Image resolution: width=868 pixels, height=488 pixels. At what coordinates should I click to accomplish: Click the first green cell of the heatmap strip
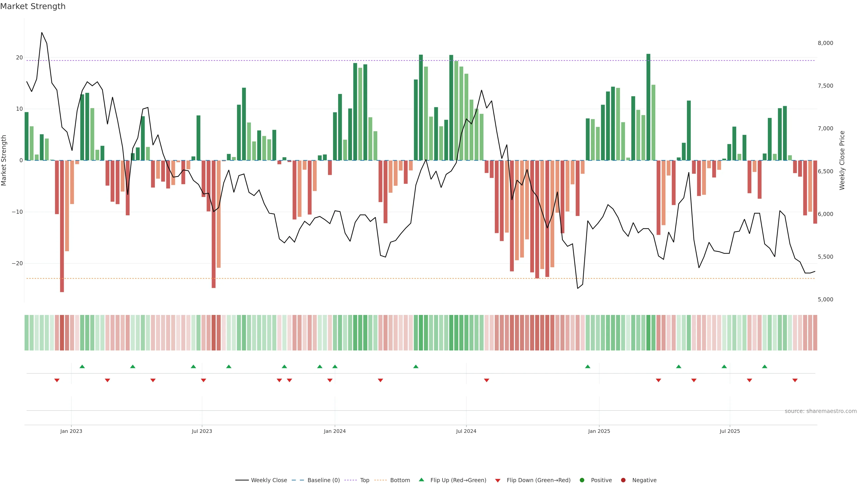click(x=27, y=333)
